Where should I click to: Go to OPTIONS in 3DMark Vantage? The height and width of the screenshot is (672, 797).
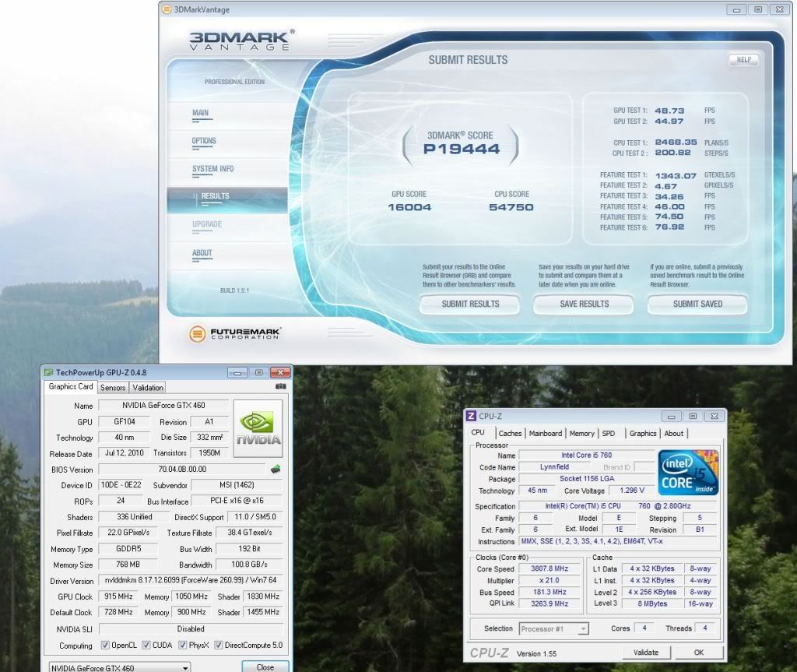pyautogui.click(x=204, y=141)
